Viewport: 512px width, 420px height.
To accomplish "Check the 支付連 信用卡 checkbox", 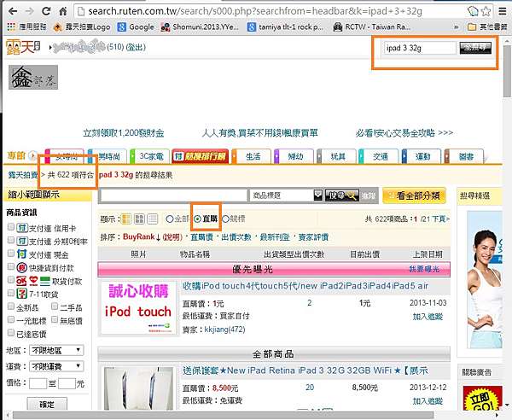I will pos(11,227).
